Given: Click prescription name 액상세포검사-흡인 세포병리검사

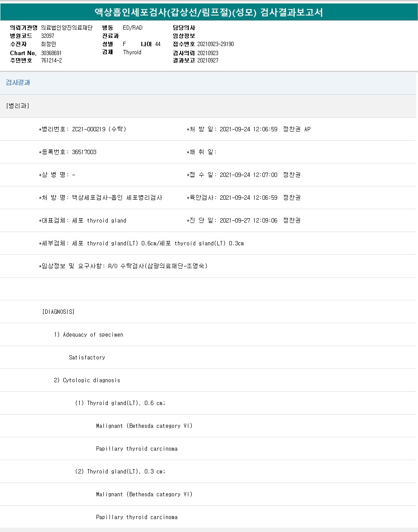Looking at the screenshot, I should (117, 198).
